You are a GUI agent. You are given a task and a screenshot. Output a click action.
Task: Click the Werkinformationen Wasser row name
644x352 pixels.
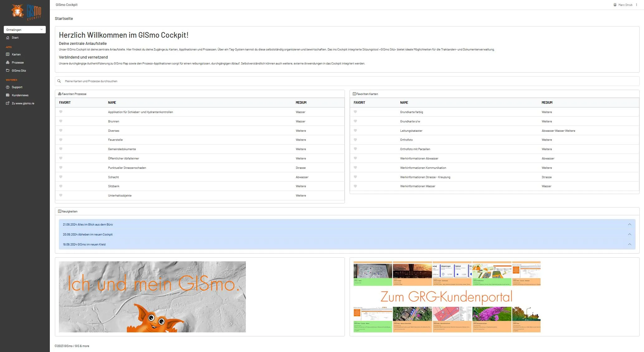click(x=417, y=186)
